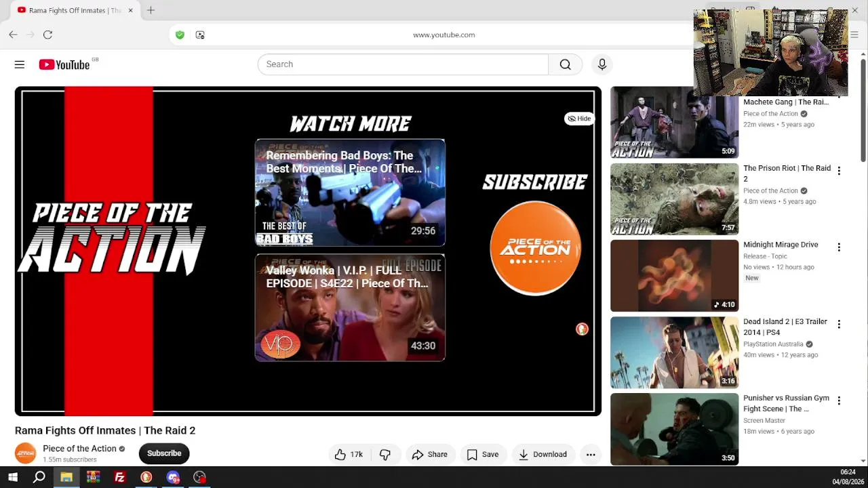The image size is (868, 488).
Task: Click The Prison Riot | The Raid 2 title
Action: pos(787,174)
